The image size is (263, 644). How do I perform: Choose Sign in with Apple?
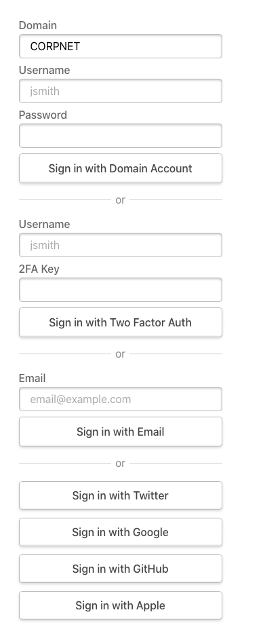click(x=120, y=605)
